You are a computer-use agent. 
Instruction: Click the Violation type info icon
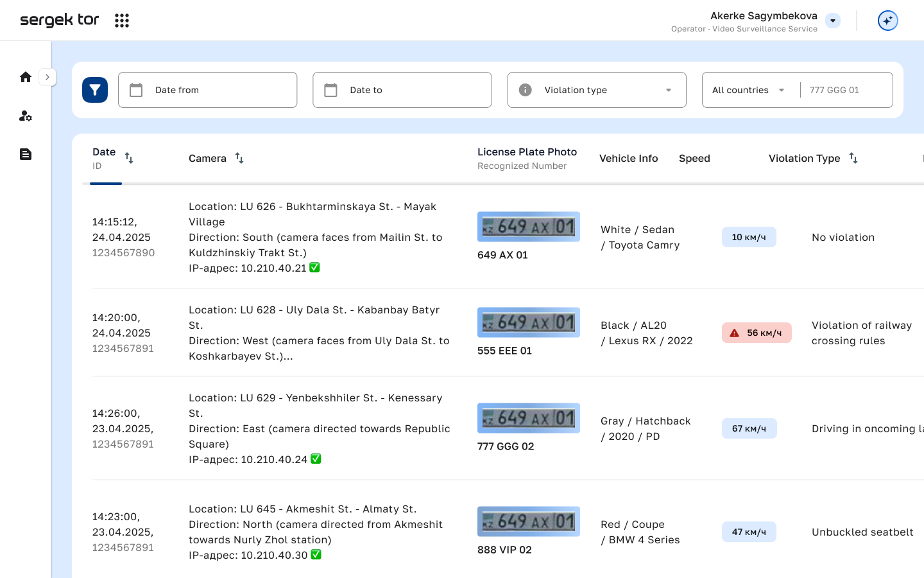pos(525,90)
